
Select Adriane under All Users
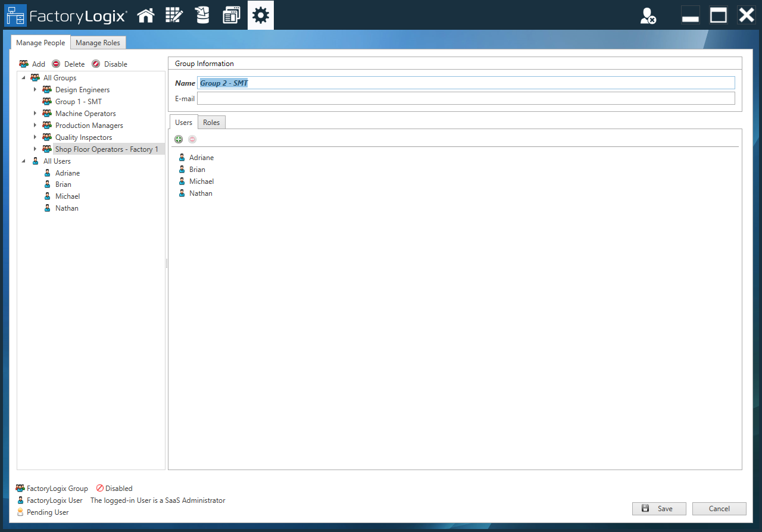point(67,173)
